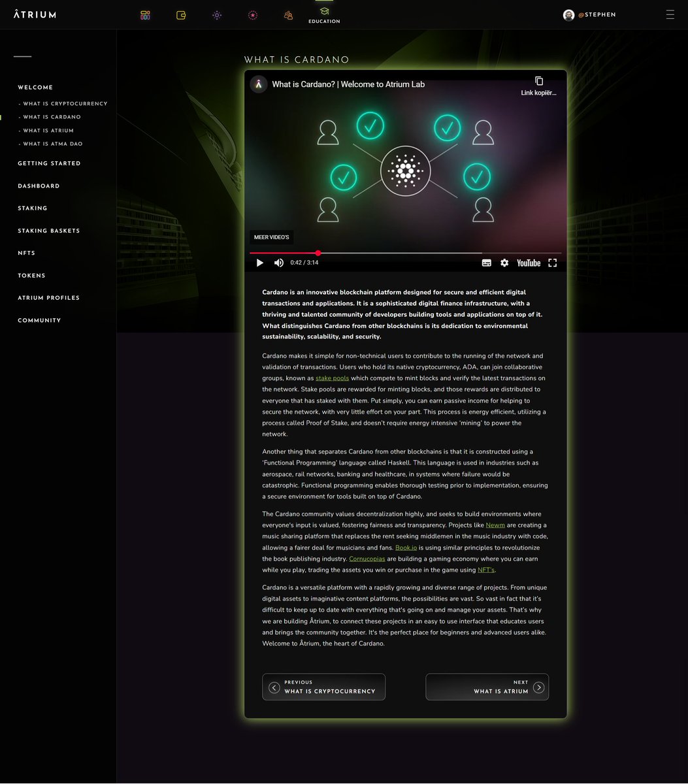Expand Staking Baskets section in sidebar
The height and width of the screenshot is (784, 688).
(49, 231)
